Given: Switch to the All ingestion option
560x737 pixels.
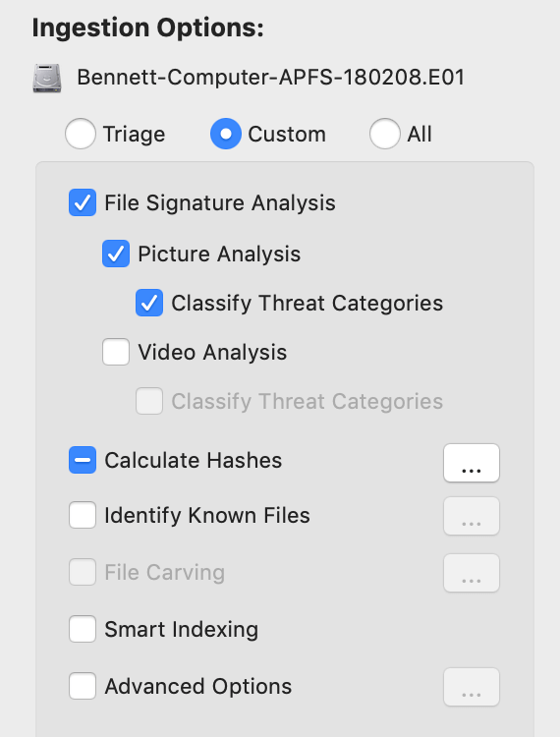Looking at the screenshot, I should (x=385, y=134).
